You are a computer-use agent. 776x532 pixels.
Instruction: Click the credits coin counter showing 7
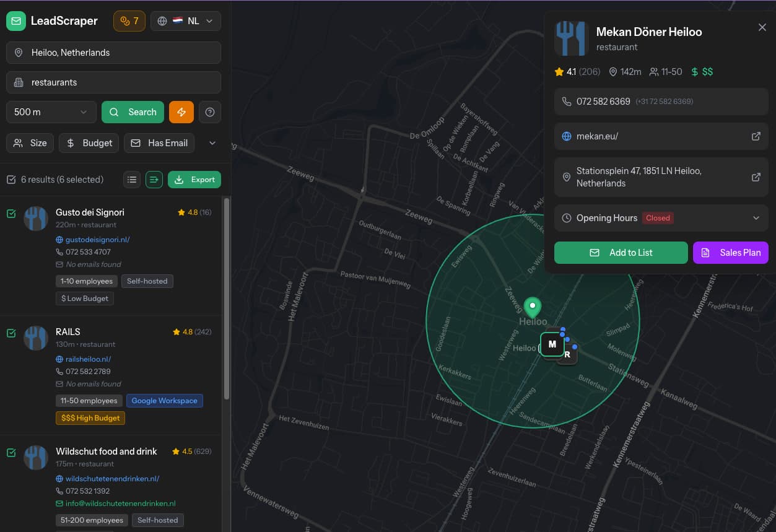129,21
